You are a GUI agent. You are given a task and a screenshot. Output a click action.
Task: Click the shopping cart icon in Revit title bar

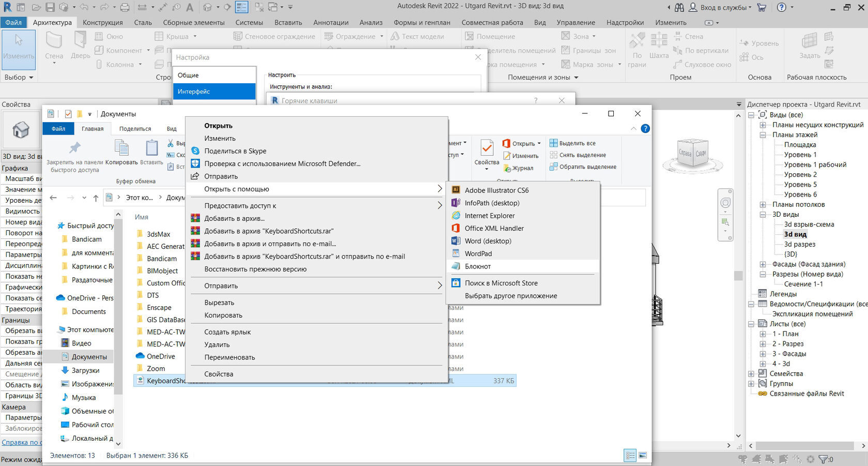762,7
